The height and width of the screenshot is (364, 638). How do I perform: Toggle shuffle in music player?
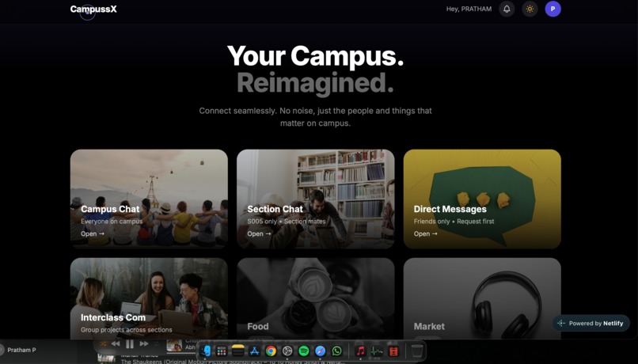[x=103, y=344]
